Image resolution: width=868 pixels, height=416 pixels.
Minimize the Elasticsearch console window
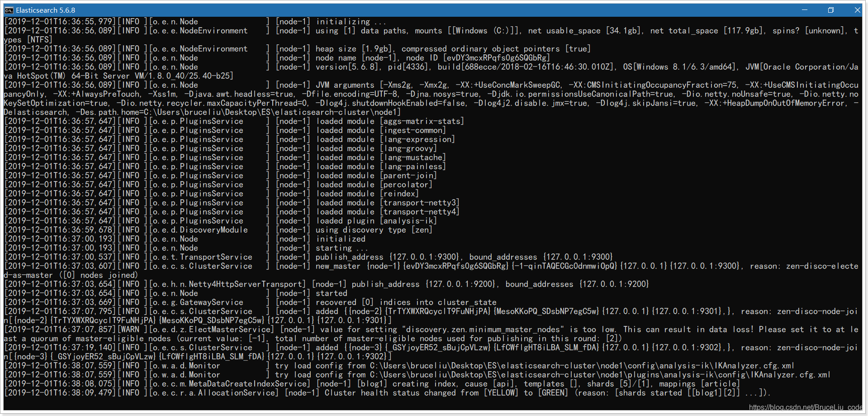click(805, 10)
